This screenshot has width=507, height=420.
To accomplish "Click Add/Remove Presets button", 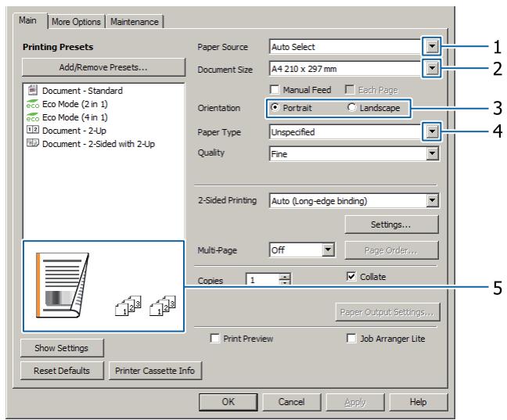I will pos(103,67).
